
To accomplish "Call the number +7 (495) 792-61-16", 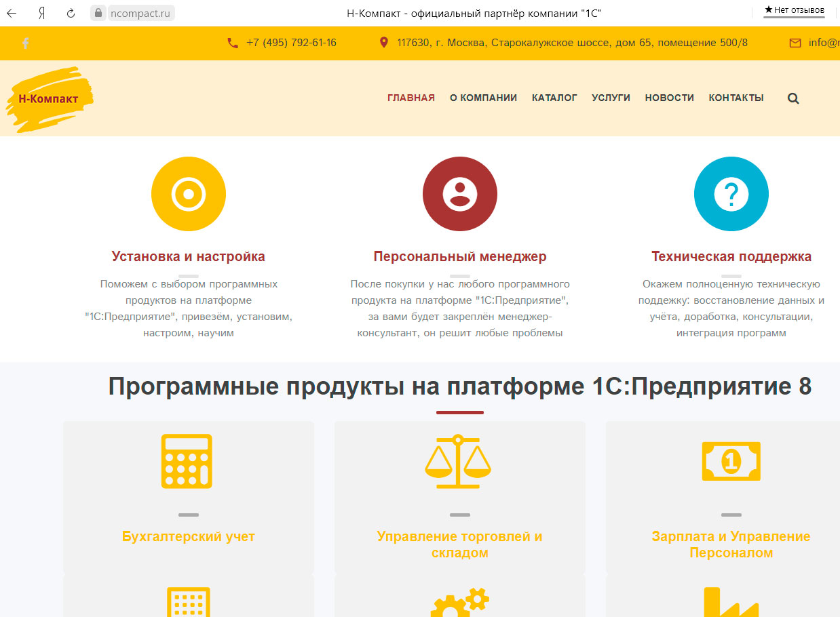I will click(291, 43).
